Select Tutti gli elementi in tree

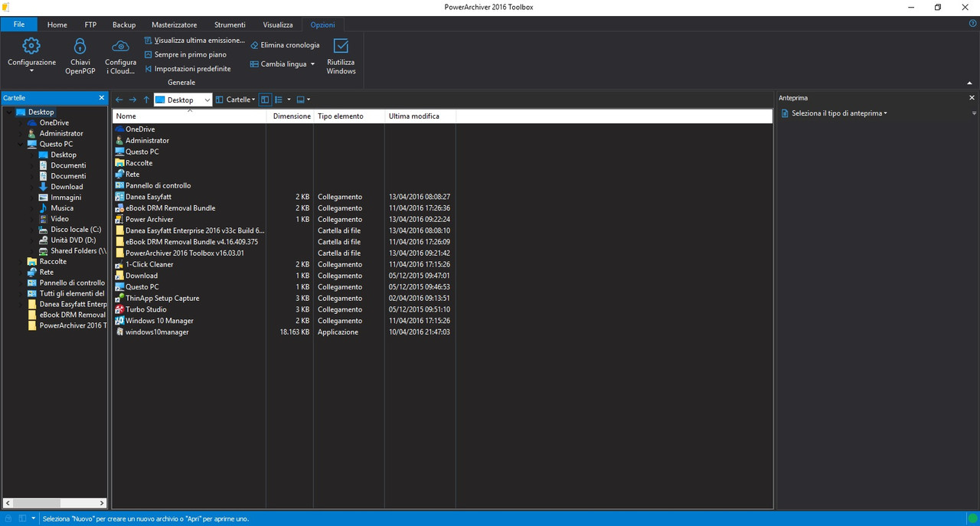pyautogui.click(x=71, y=293)
